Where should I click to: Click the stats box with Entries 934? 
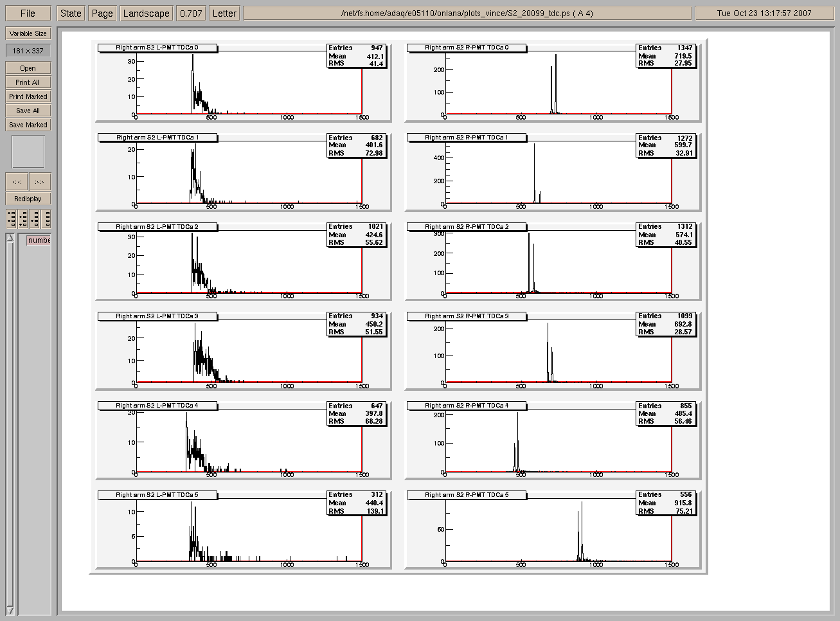(357, 324)
